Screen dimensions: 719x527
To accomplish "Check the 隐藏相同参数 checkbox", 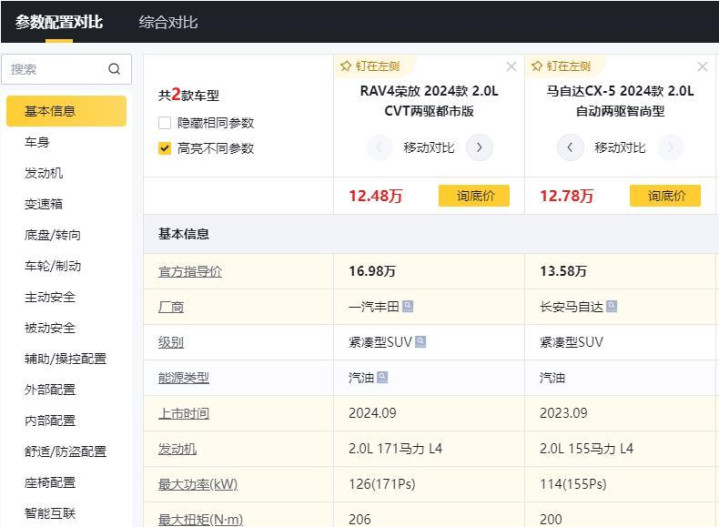I will click(164, 123).
